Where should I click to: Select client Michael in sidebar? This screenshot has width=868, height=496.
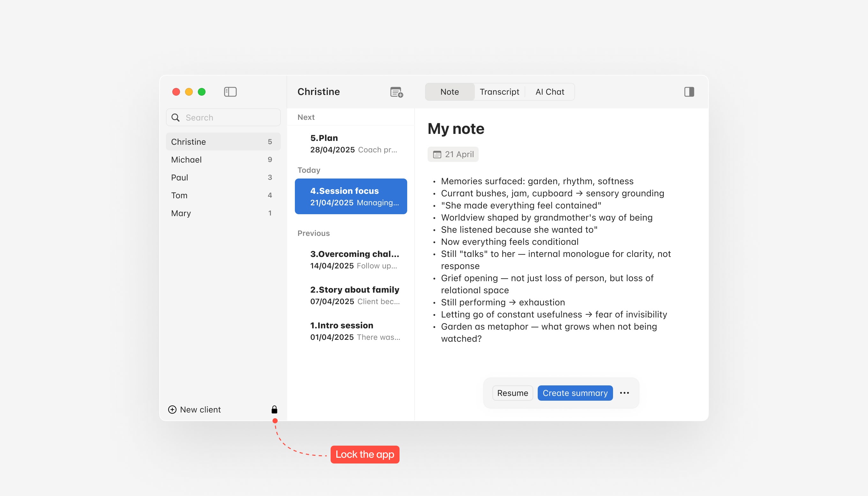[x=223, y=159]
